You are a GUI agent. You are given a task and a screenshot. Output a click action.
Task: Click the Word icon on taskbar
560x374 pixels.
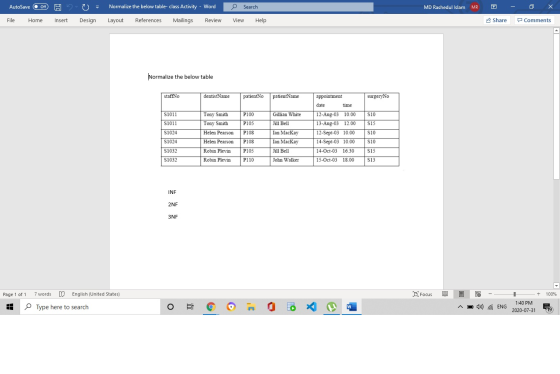351,307
